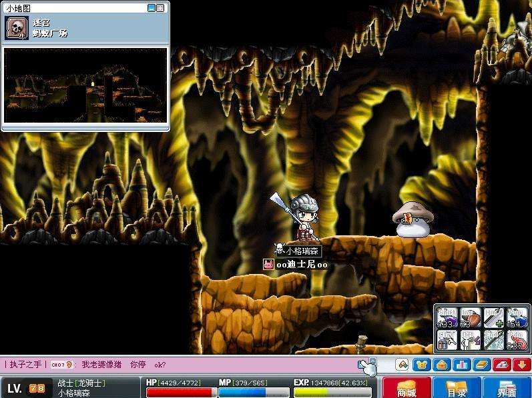Click the pink pet icon beside guild name
The height and width of the screenshot is (398, 532).
tap(268, 265)
